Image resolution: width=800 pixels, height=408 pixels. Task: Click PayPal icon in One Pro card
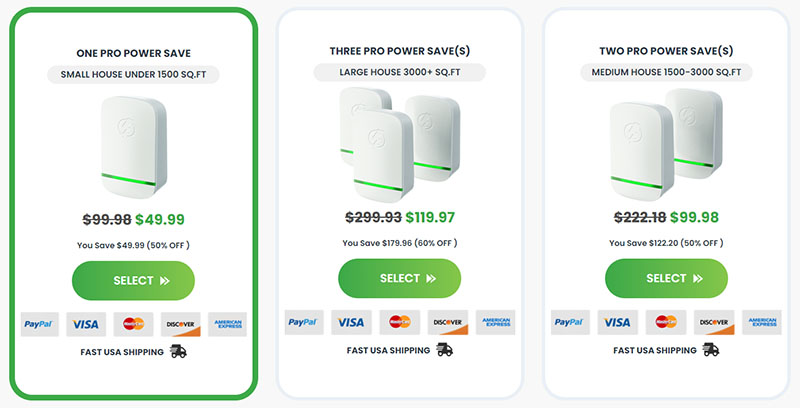point(40,324)
